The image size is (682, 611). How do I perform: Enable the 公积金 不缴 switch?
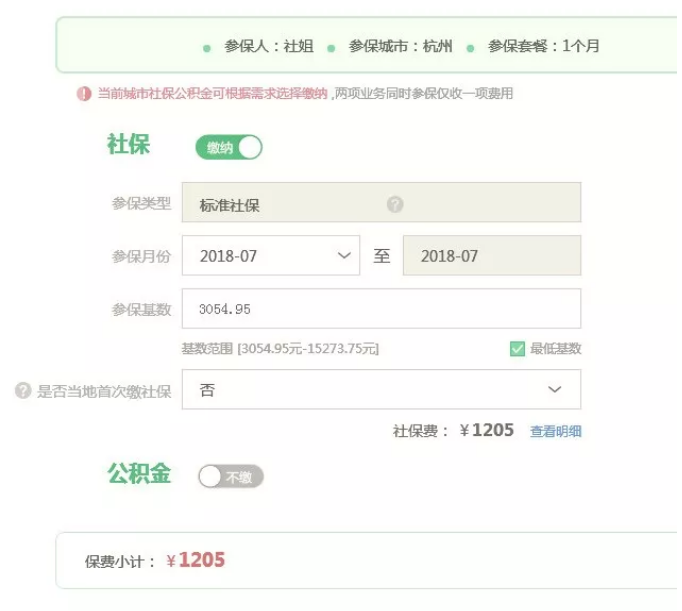[x=230, y=477]
